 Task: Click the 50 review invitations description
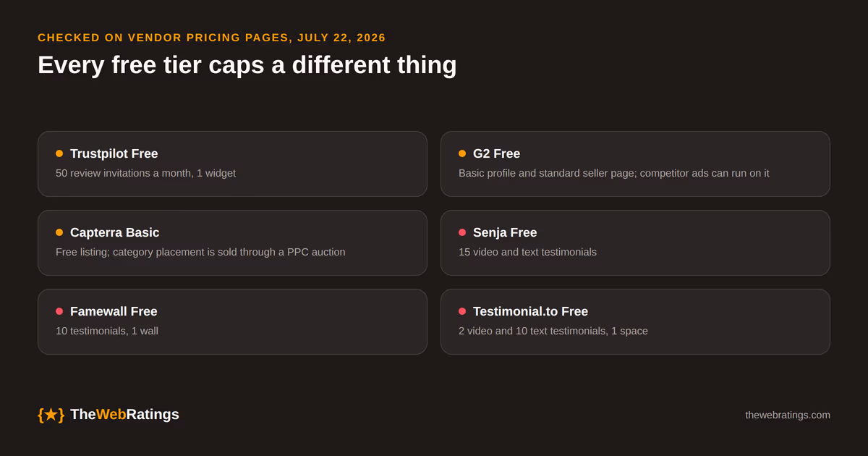click(x=145, y=173)
